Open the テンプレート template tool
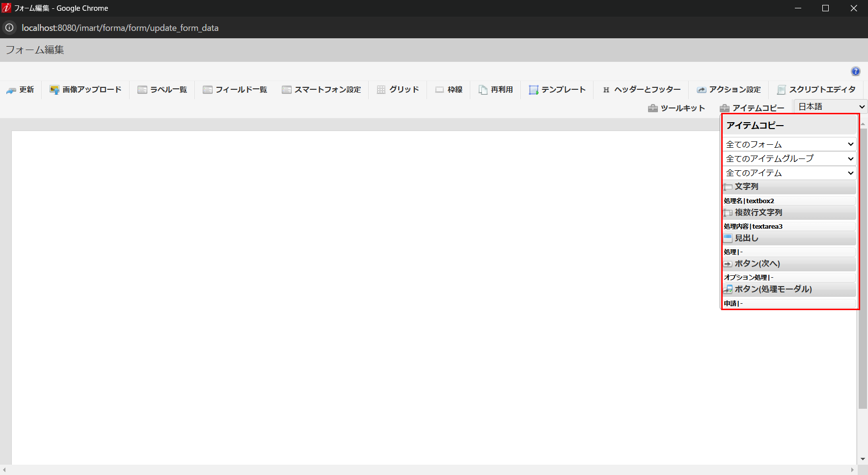 [557, 89]
